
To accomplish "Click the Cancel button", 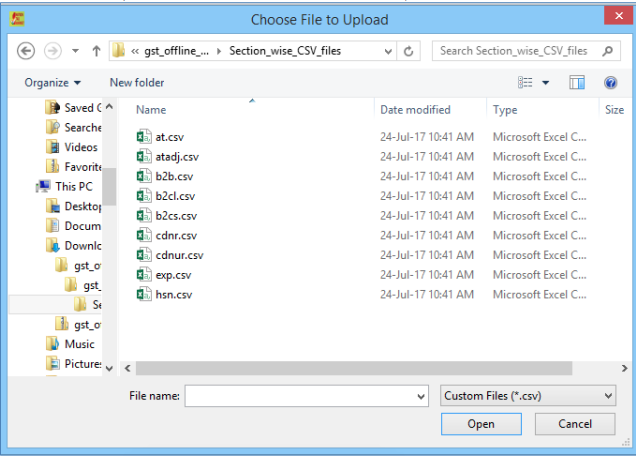I will [x=575, y=424].
